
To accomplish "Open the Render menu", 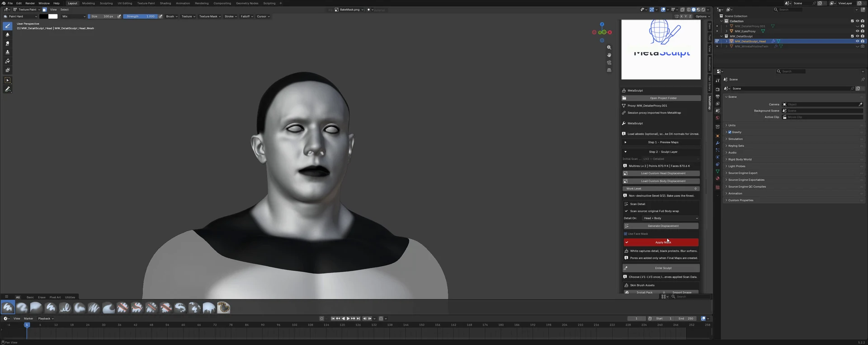I will [x=30, y=3].
